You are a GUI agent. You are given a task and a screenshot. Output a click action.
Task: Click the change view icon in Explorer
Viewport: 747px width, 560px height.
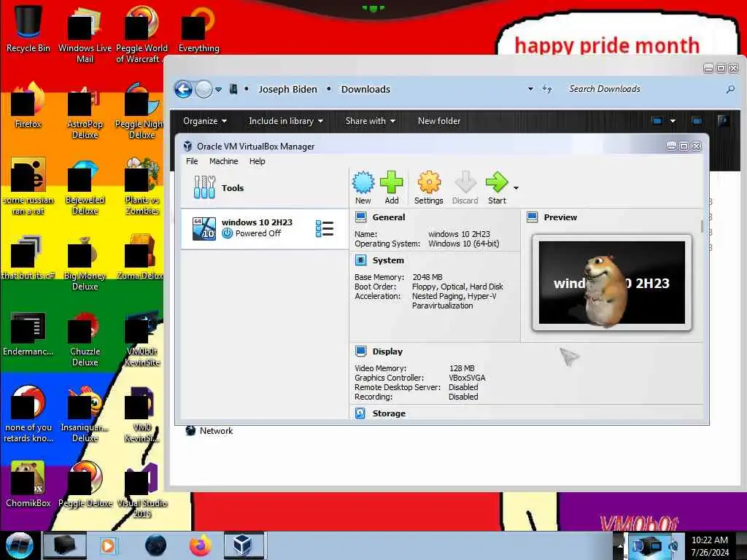657,121
